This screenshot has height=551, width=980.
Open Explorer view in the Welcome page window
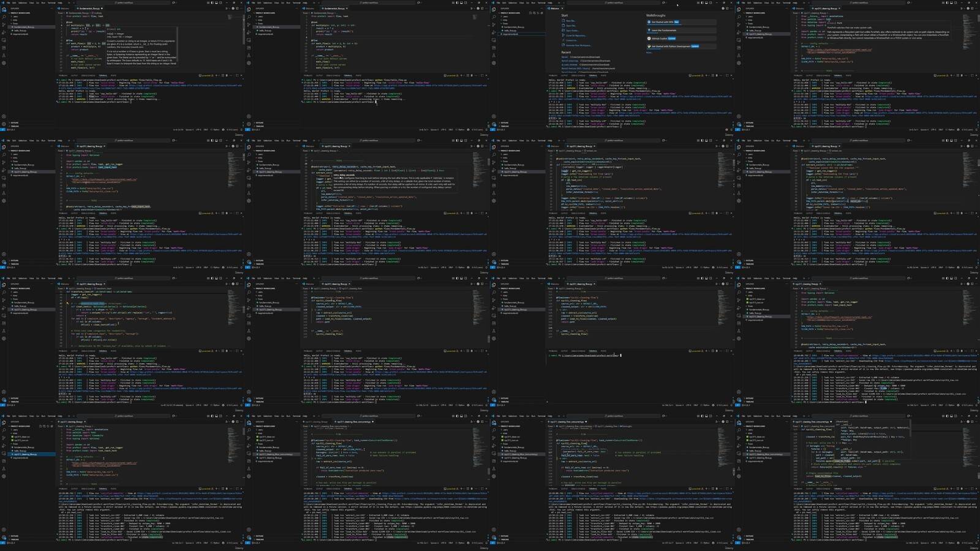pyautogui.click(x=494, y=10)
